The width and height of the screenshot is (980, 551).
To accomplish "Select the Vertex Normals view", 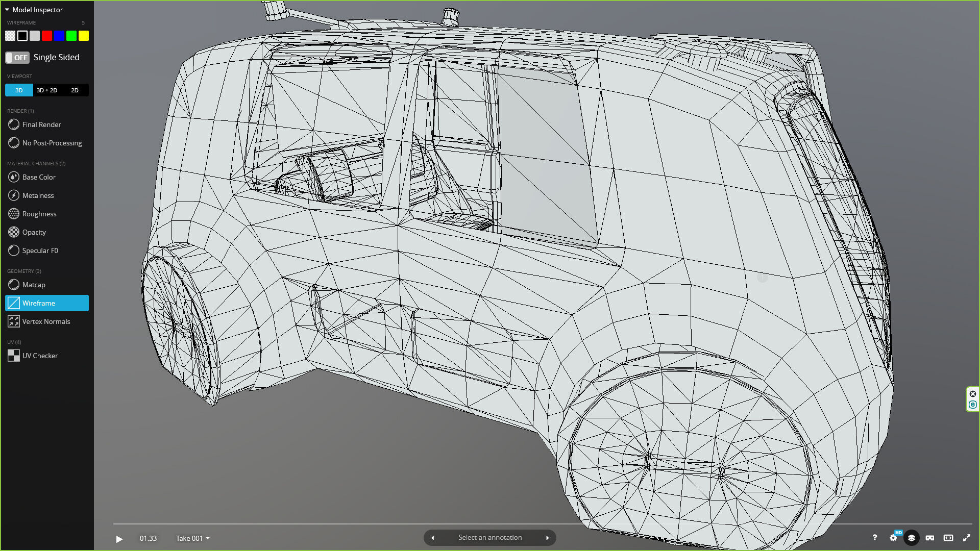I will tap(46, 321).
